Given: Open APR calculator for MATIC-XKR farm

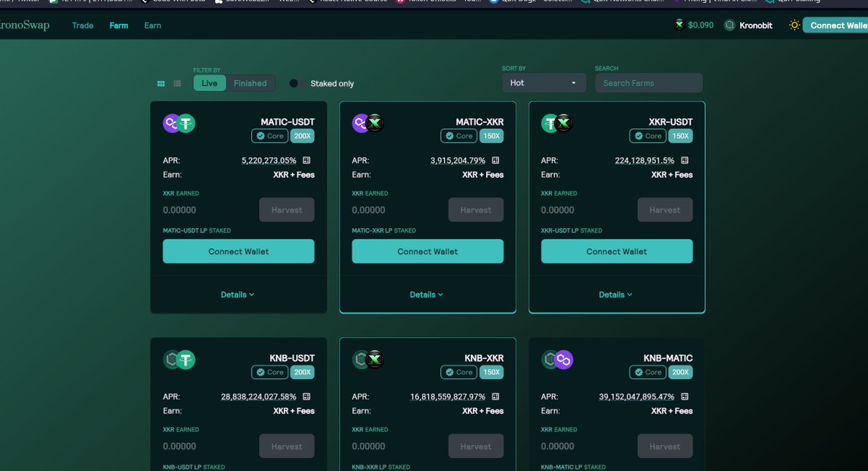Looking at the screenshot, I should pyautogui.click(x=495, y=161).
